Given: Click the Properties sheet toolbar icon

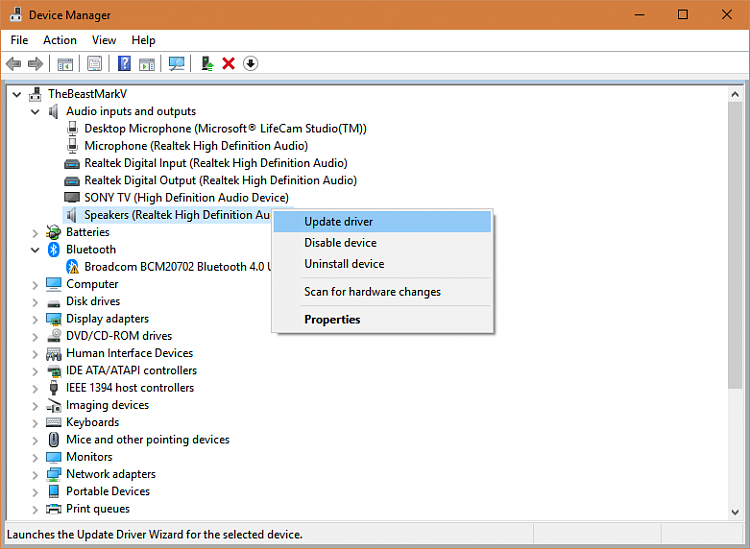Looking at the screenshot, I should coord(95,64).
